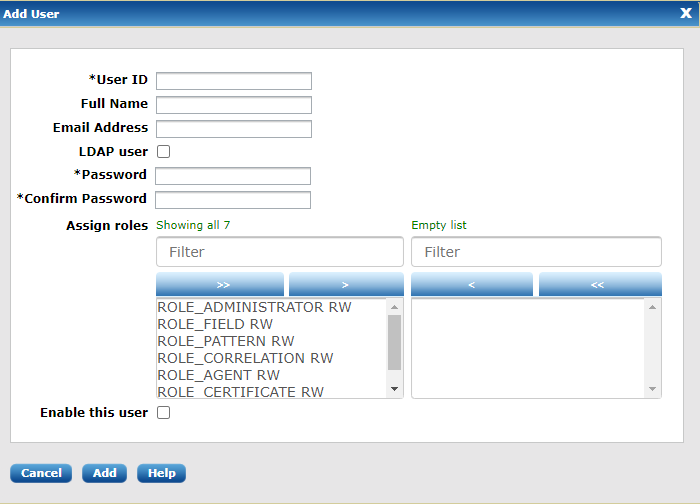Click the move selected left (<) button
The width and height of the screenshot is (700, 504).
click(x=471, y=285)
